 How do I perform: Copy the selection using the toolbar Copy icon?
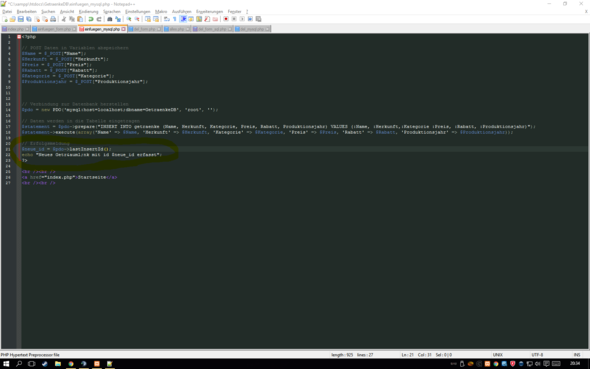(x=71, y=19)
